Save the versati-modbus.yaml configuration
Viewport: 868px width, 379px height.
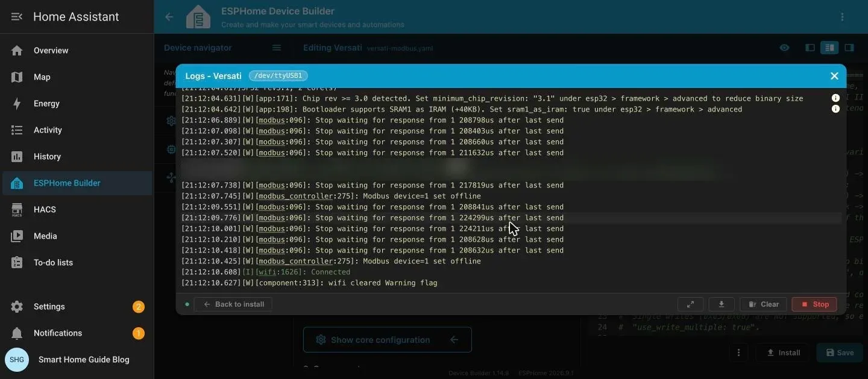pyautogui.click(x=840, y=352)
